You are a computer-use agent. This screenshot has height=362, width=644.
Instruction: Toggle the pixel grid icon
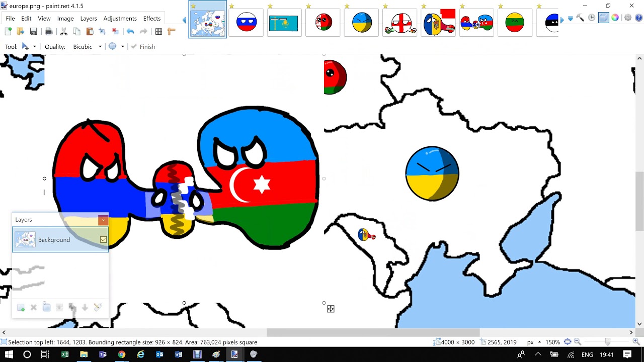click(158, 31)
